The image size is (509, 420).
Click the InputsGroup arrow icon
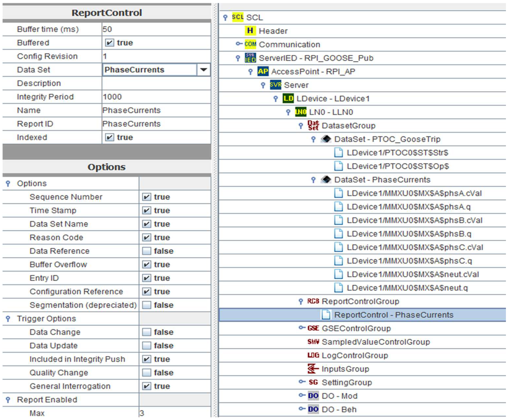pyautogui.click(x=313, y=369)
